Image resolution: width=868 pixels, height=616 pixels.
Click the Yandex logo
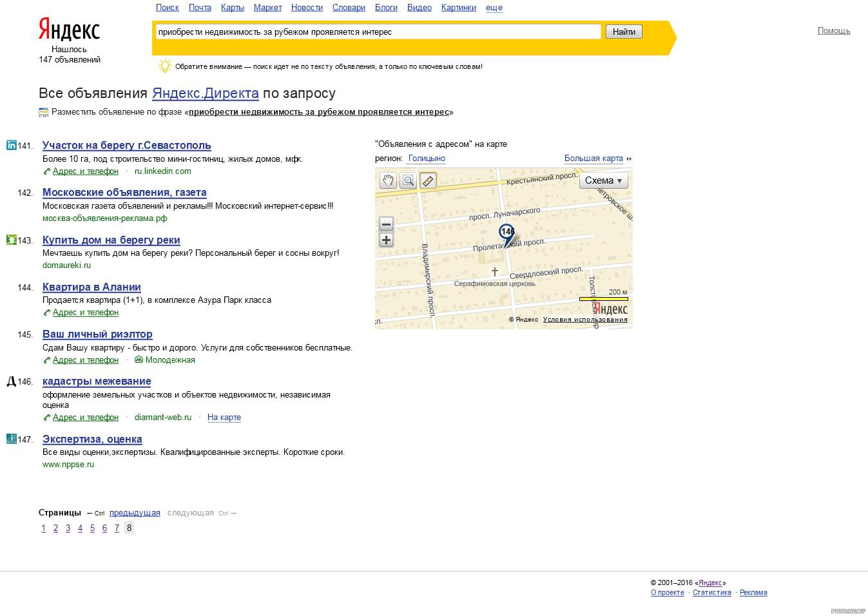tap(69, 30)
